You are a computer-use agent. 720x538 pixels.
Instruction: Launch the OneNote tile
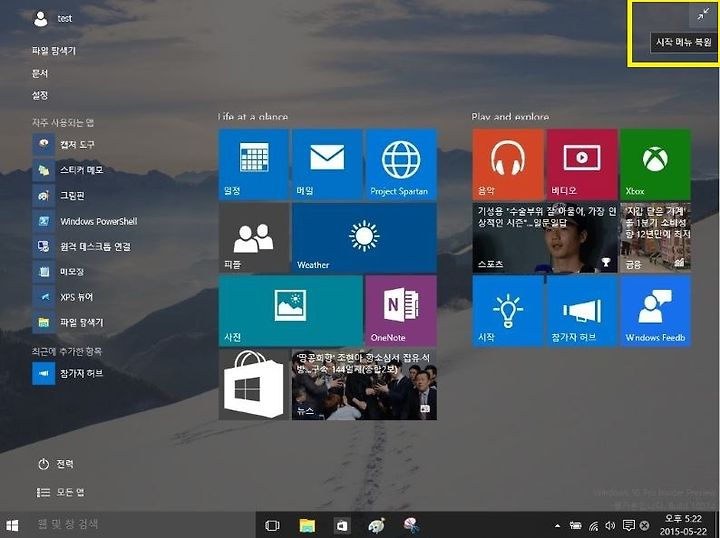pos(401,311)
